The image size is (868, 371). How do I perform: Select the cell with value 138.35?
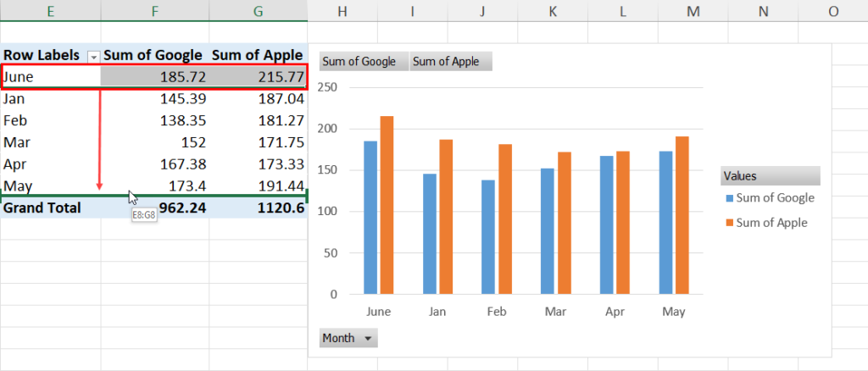155,120
